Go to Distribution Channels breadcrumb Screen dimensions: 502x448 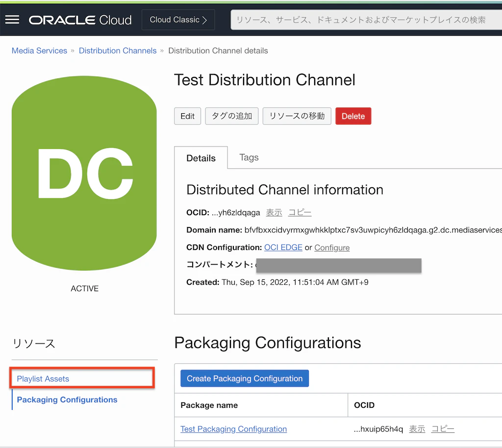click(118, 50)
